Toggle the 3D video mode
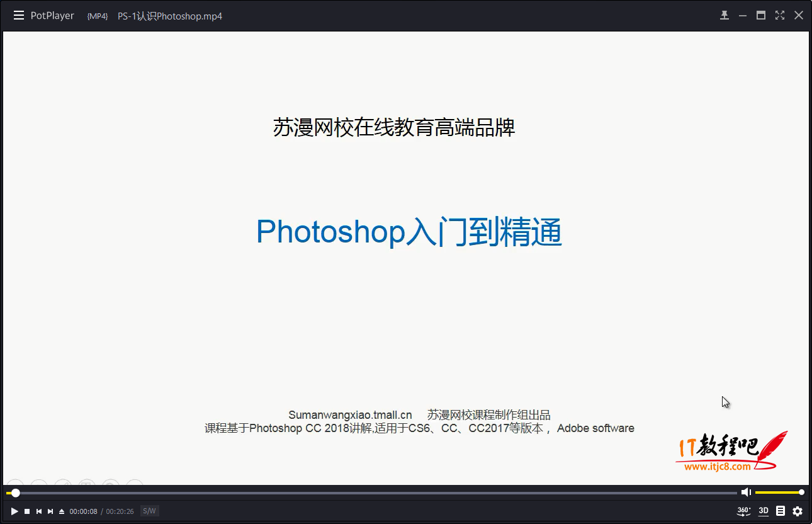The height and width of the screenshot is (524, 812). point(764,511)
